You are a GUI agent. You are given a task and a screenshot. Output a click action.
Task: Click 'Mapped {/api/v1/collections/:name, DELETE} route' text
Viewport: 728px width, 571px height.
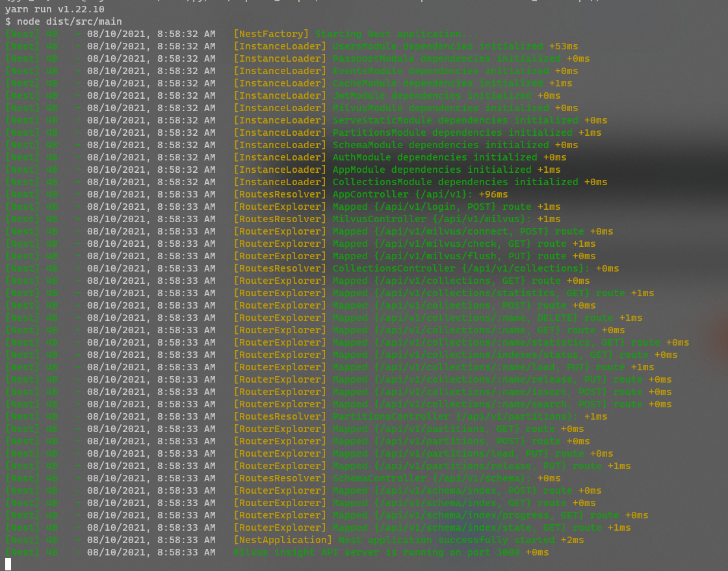coord(473,318)
